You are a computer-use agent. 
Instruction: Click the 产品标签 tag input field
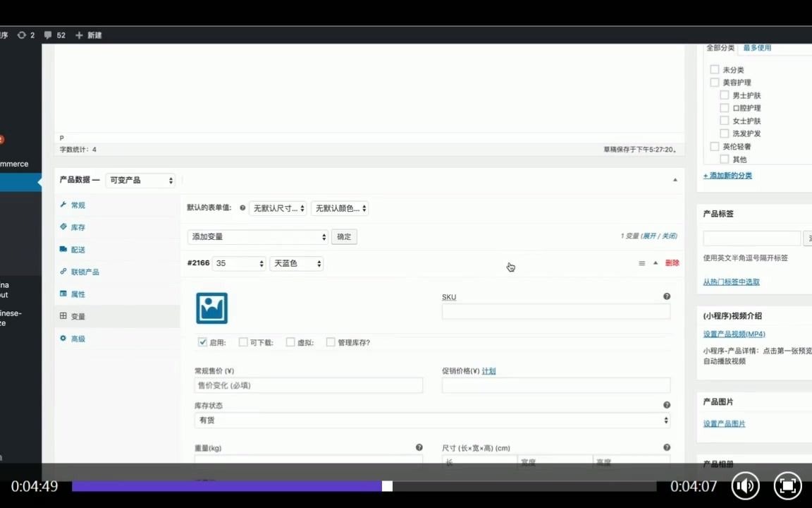(752, 238)
